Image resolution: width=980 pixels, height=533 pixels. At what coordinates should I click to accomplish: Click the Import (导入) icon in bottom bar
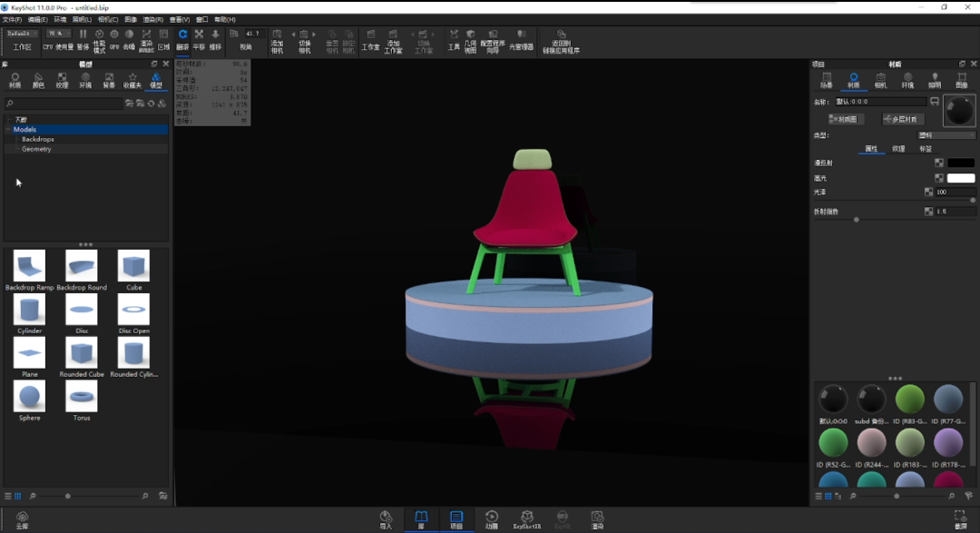click(x=386, y=519)
